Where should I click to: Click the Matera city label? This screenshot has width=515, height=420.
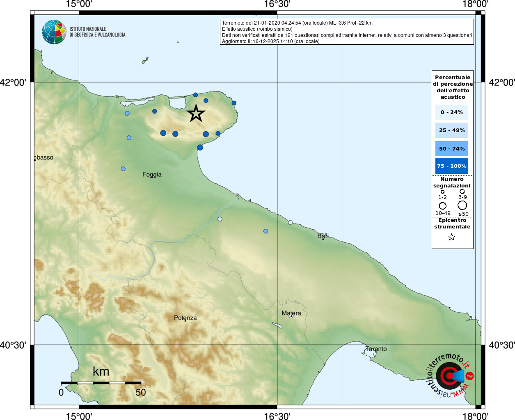291,313
